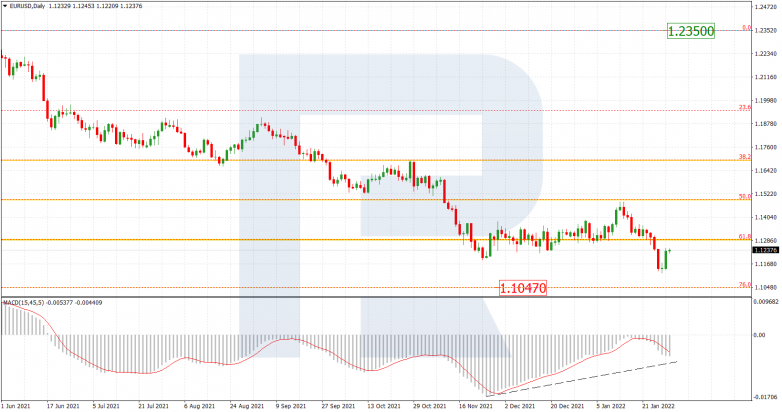Click the 21 Jul 2021 date label
Image resolution: width=782 pixels, height=412 pixels.
154,407
